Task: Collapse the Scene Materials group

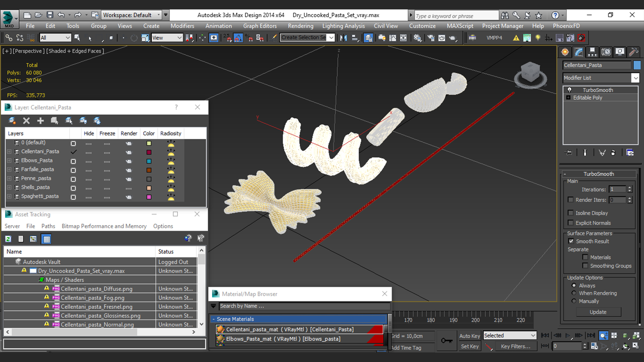Action: tap(213, 319)
